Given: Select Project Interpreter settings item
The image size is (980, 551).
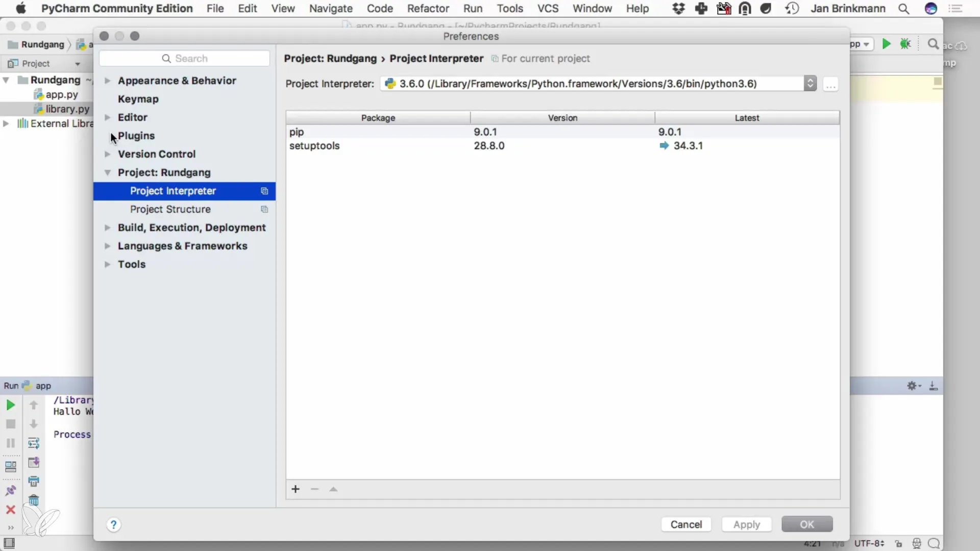Looking at the screenshot, I should click(184, 191).
